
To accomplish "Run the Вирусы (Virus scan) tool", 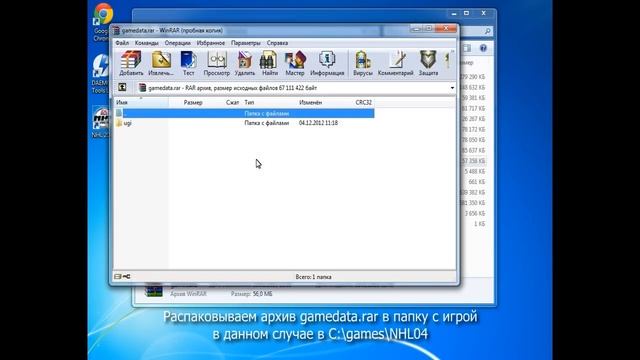I will pos(362,63).
